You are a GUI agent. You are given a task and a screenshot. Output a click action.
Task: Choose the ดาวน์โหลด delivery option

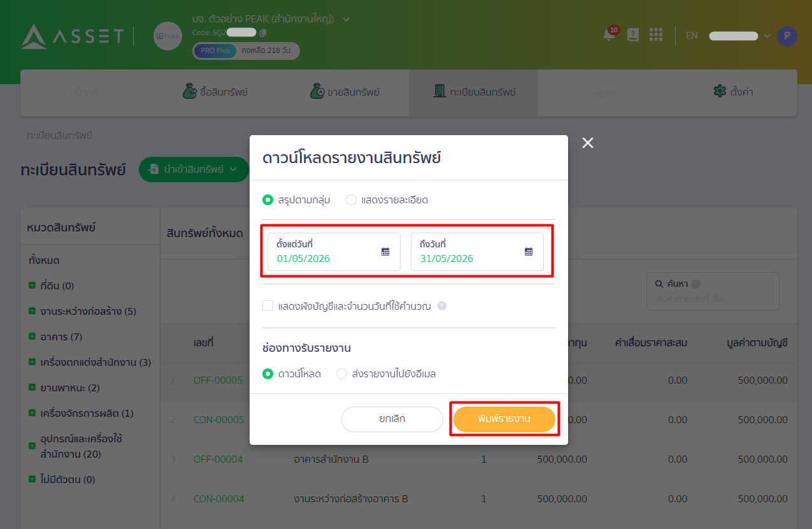tap(267, 373)
